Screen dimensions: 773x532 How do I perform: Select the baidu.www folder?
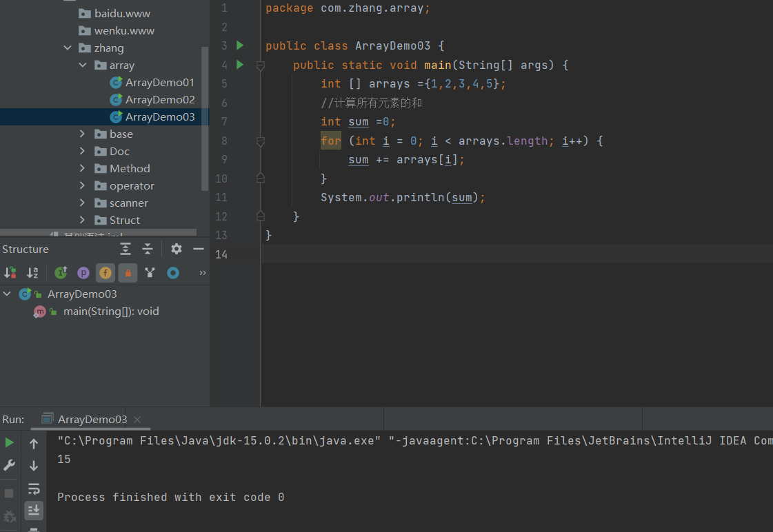114,13
